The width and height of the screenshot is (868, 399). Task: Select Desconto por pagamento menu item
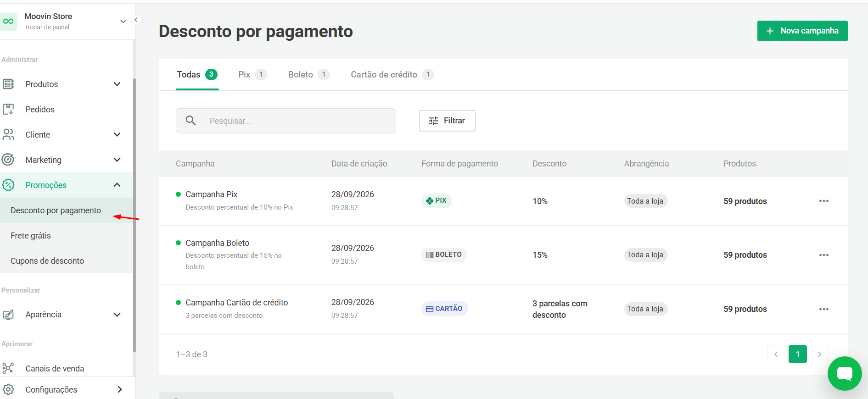(x=67, y=211)
